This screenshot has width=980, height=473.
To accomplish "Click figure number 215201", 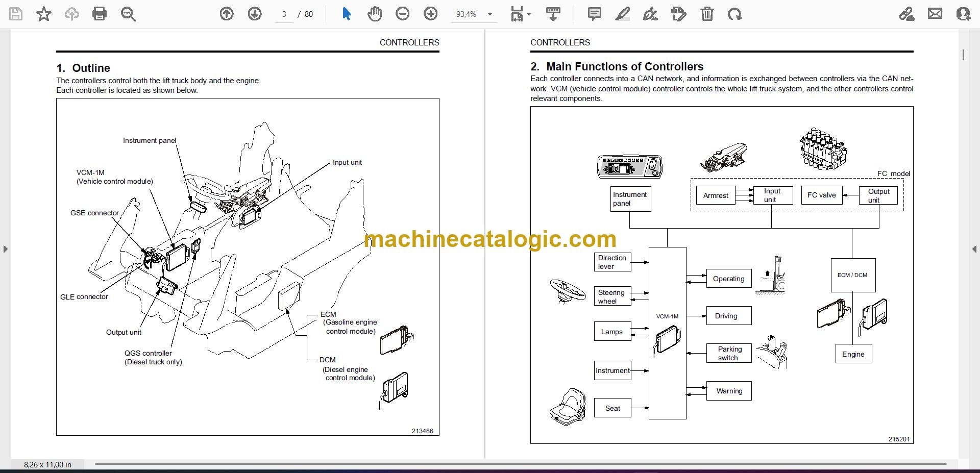I will pyautogui.click(x=899, y=439).
